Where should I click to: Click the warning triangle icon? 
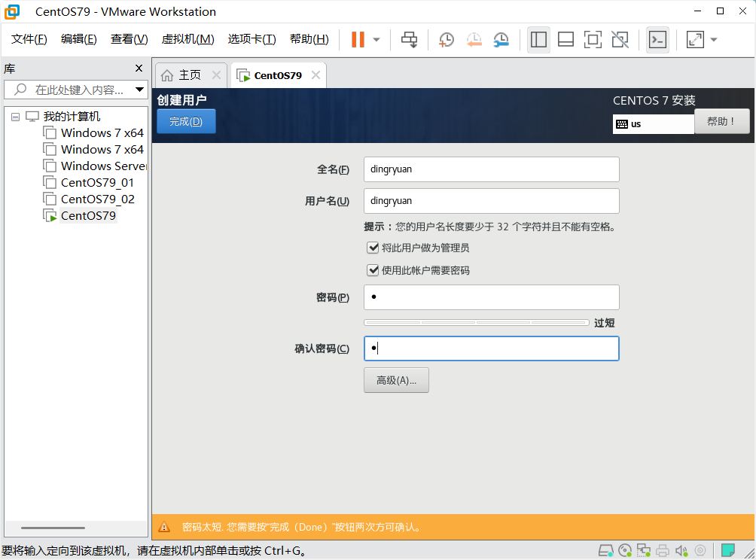[164, 527]
